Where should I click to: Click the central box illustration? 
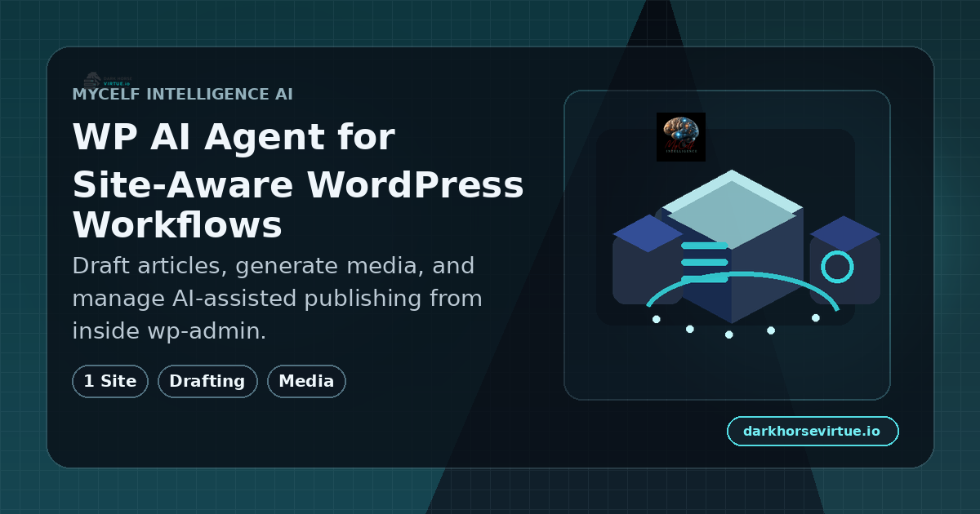732,245
